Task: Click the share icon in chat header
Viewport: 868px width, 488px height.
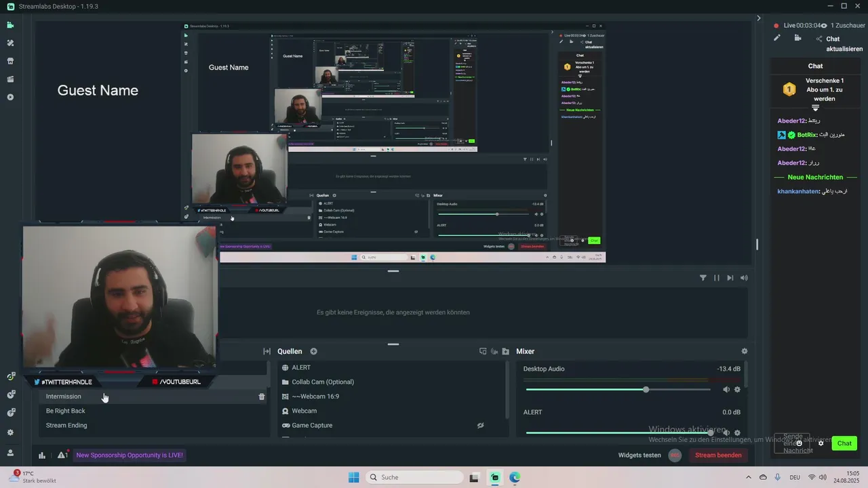Action: 819,39
